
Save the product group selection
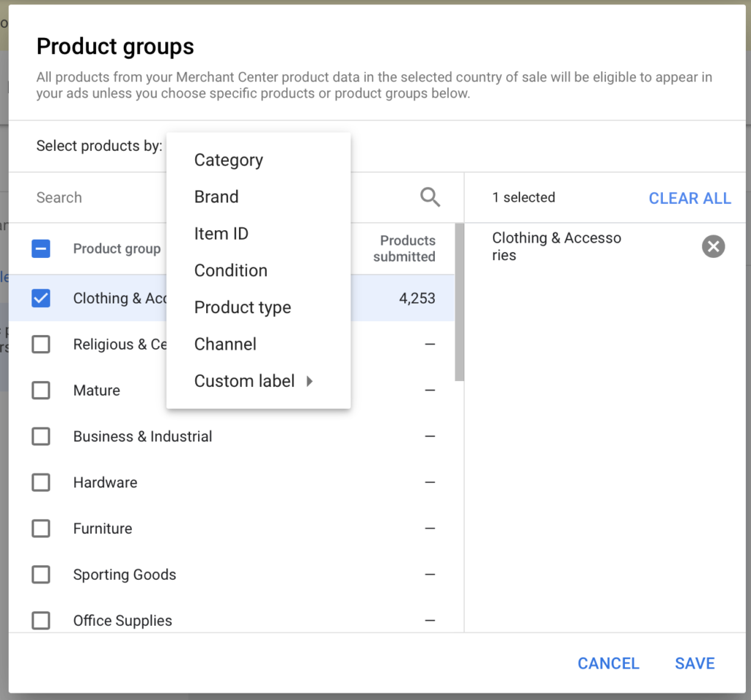coord(695,663)
